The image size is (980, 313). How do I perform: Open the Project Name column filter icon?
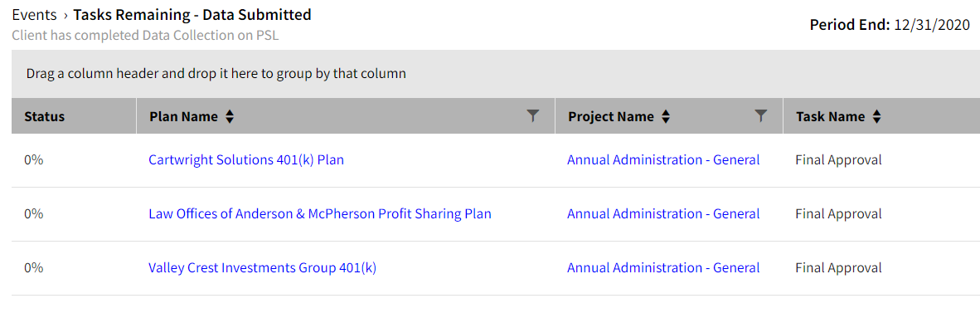[760, 115]
